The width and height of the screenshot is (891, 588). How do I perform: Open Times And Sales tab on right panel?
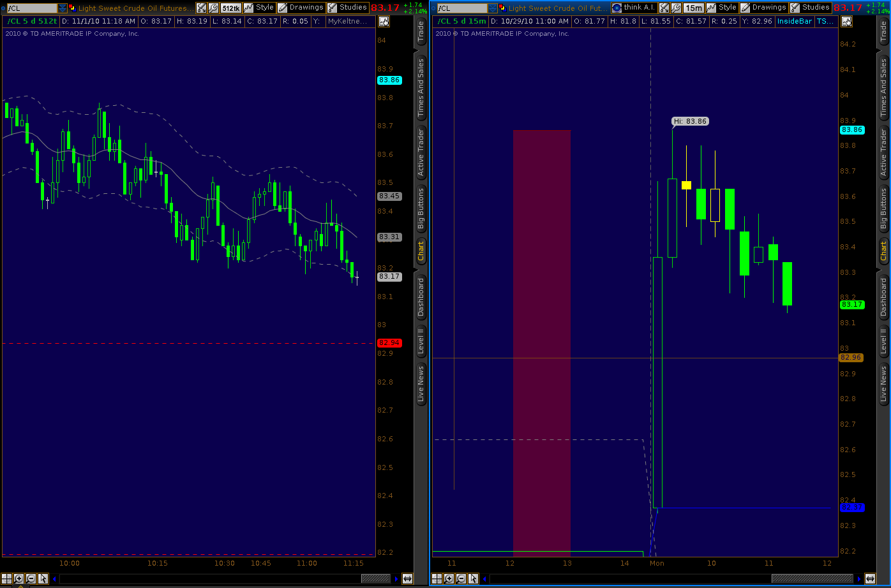(883, 88)
